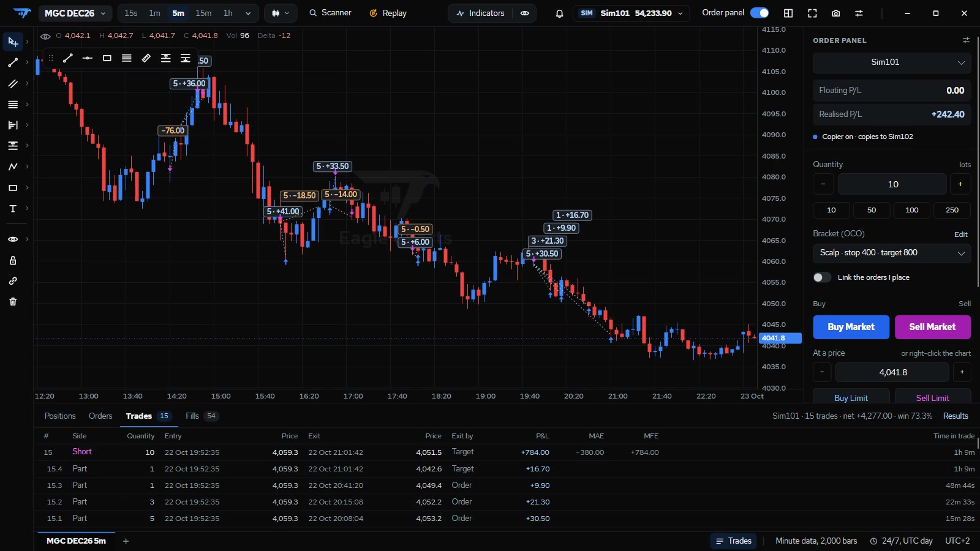980x551 pixels.
Task: Click the trash delete drawings icon
Action: (13, 301)
